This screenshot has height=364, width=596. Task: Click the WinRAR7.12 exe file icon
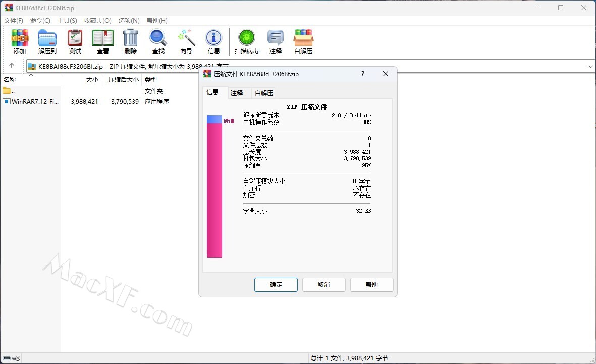[x=7, y=101]
